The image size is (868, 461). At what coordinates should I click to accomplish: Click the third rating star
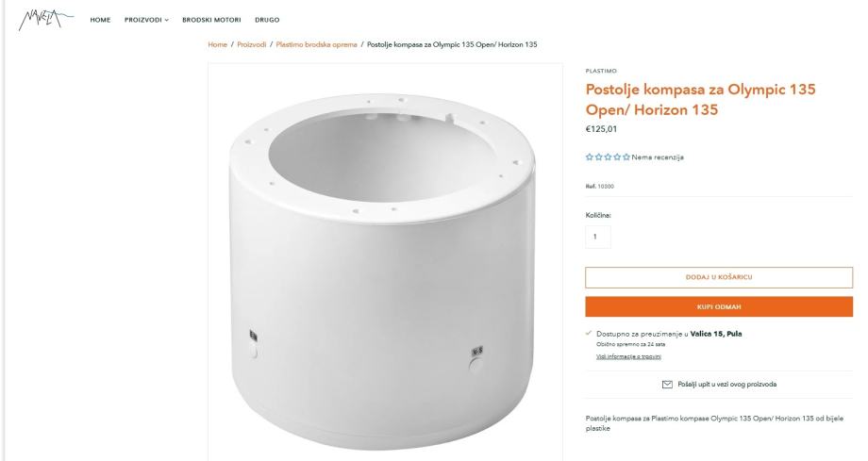[608, 157]
